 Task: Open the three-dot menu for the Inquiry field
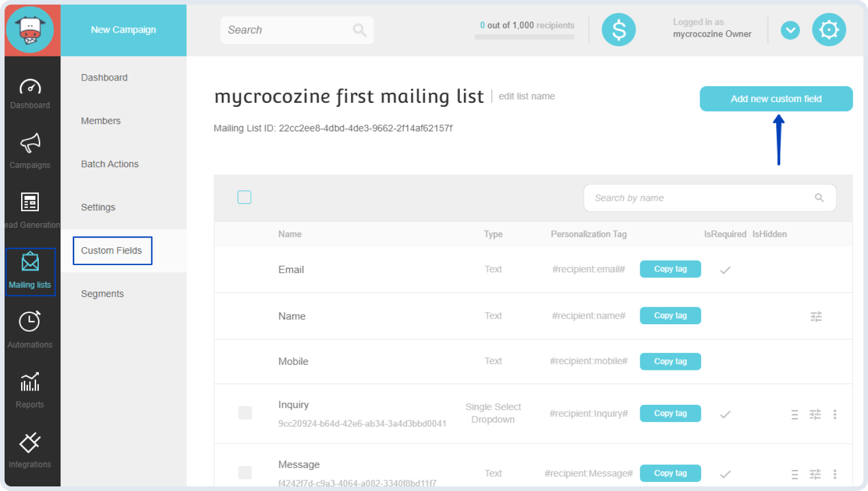(x=835, y=414)
